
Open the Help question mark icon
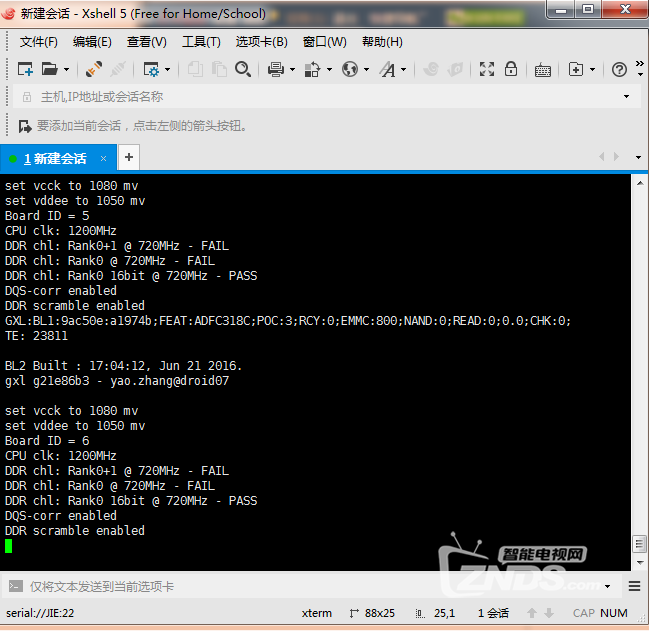619,70
